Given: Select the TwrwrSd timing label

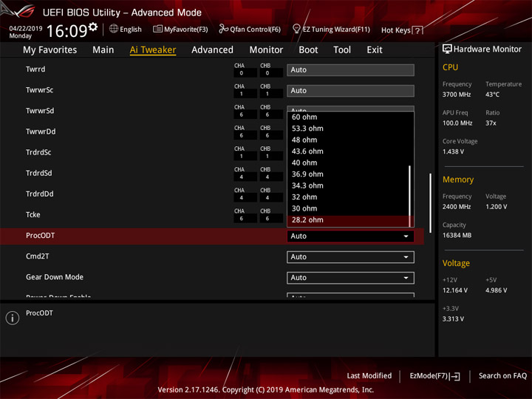Looking at the screenshot, I should 40,111.
